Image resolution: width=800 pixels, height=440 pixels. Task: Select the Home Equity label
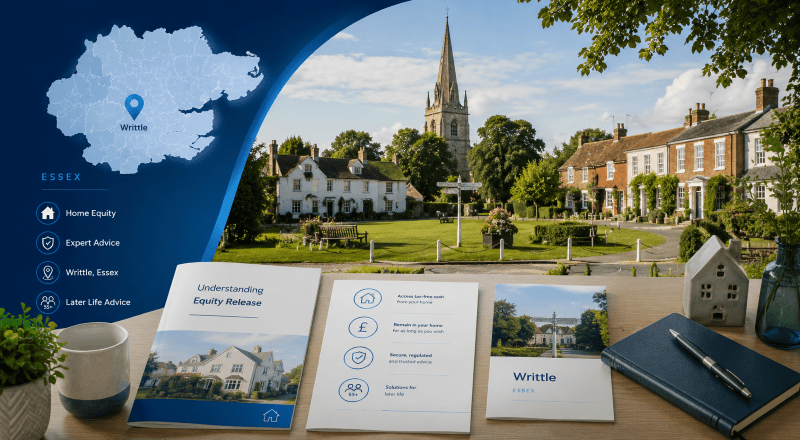91,213
